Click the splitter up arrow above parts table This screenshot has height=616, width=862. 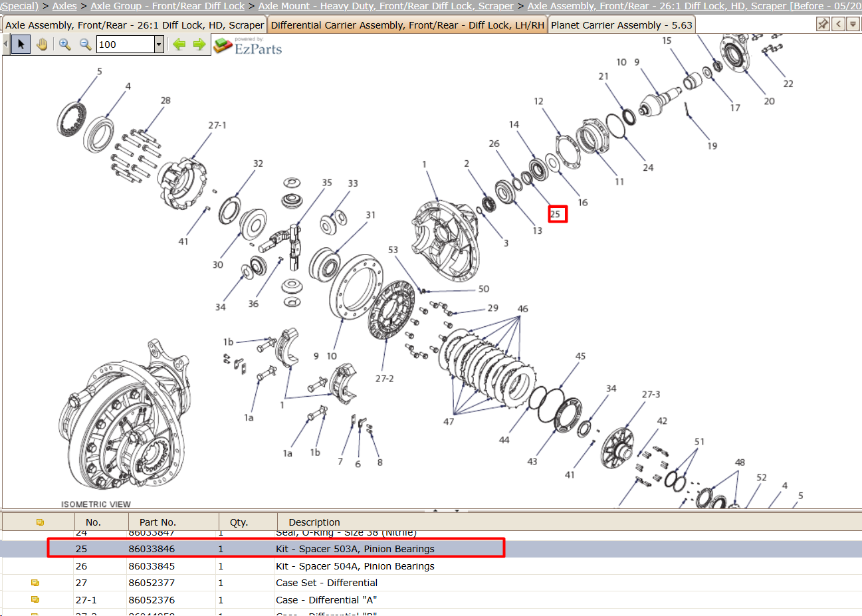pyautogui.click(x=435, y=510)
